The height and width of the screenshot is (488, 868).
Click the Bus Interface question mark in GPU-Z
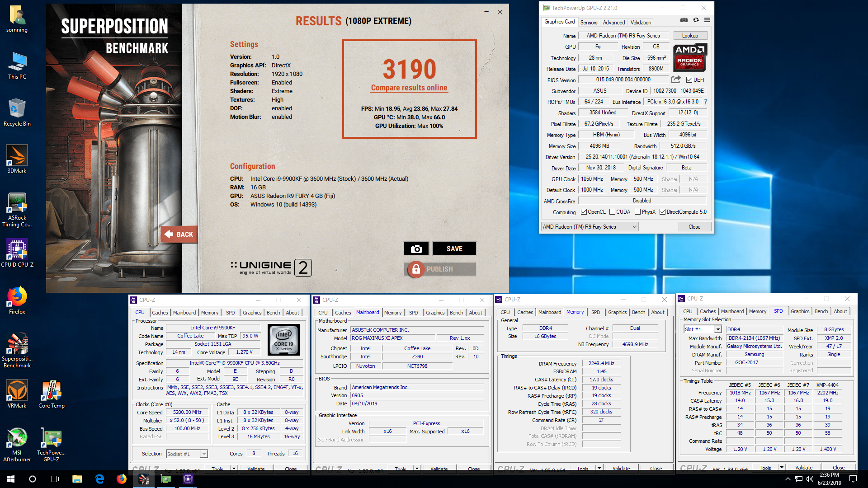(706, 102)
